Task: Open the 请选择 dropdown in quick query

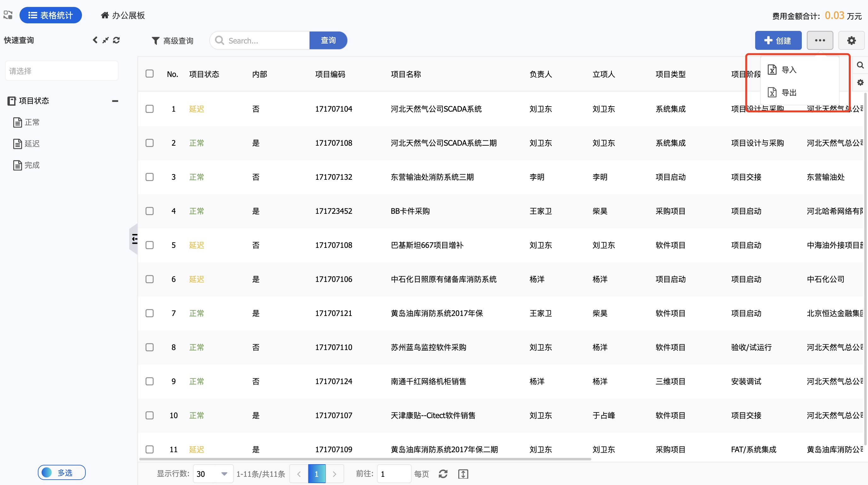Action: [62, 71]
